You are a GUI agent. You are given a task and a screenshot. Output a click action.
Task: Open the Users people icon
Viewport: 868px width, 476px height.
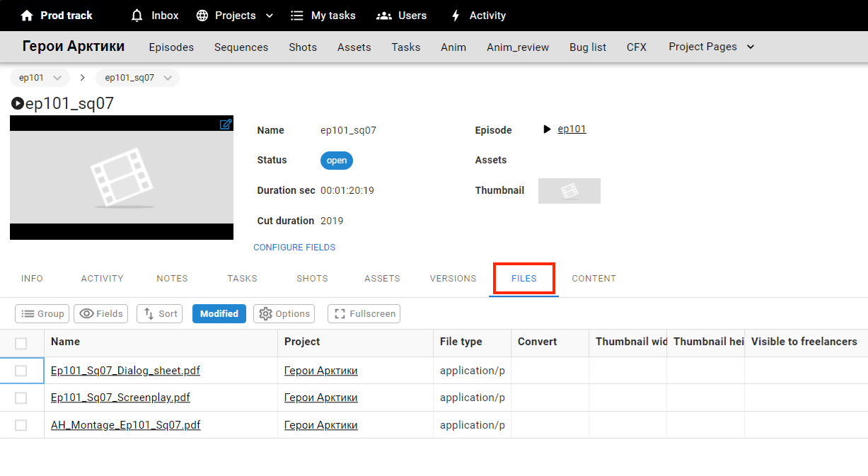tap(384, 16)
